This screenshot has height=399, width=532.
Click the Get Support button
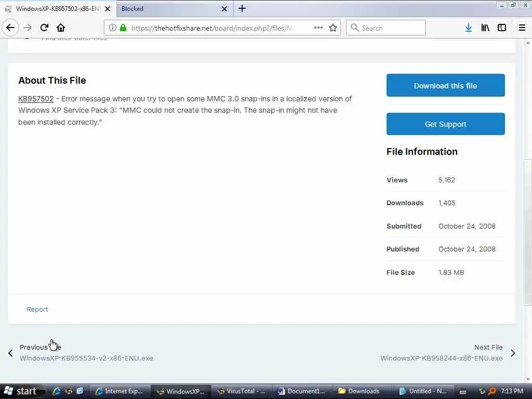click(x=445, y=124)
